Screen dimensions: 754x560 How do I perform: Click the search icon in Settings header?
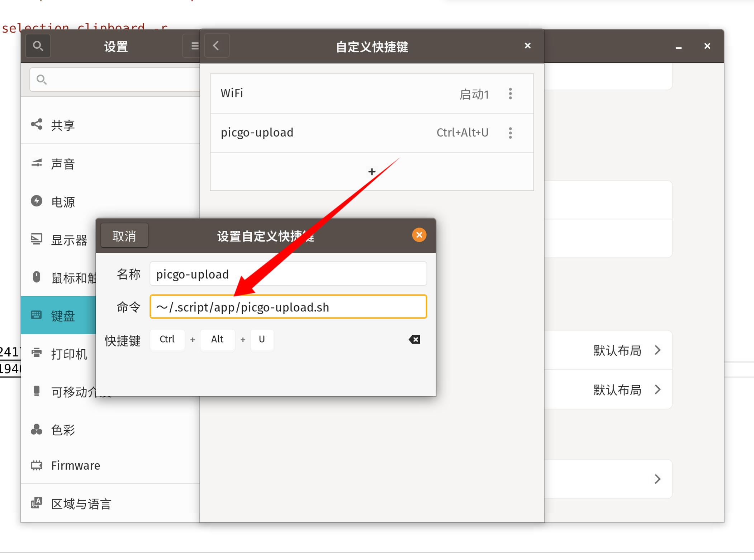tap(38, 46)
